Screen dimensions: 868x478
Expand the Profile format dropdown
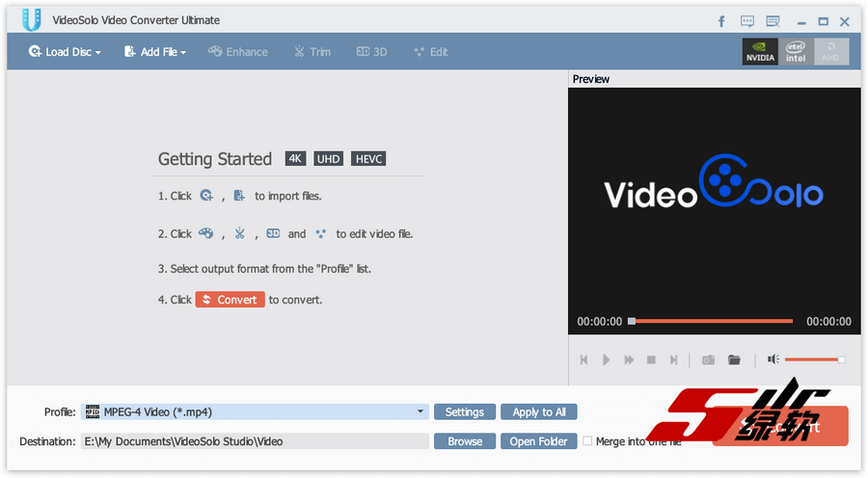420,412
